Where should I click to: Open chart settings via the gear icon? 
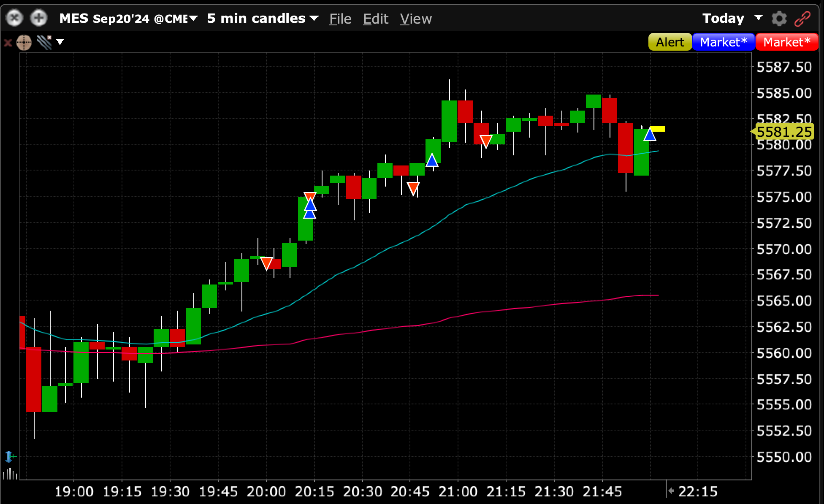[x=779, y=19]
